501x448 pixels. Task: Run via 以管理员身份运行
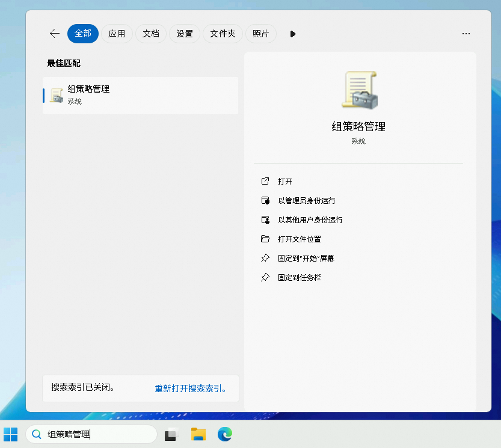306,201
